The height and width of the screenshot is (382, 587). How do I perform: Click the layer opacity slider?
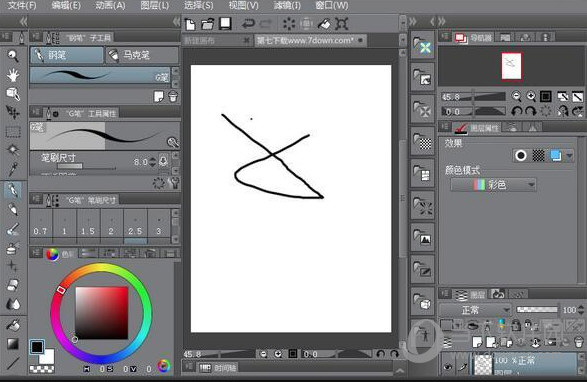pos(537,309)
